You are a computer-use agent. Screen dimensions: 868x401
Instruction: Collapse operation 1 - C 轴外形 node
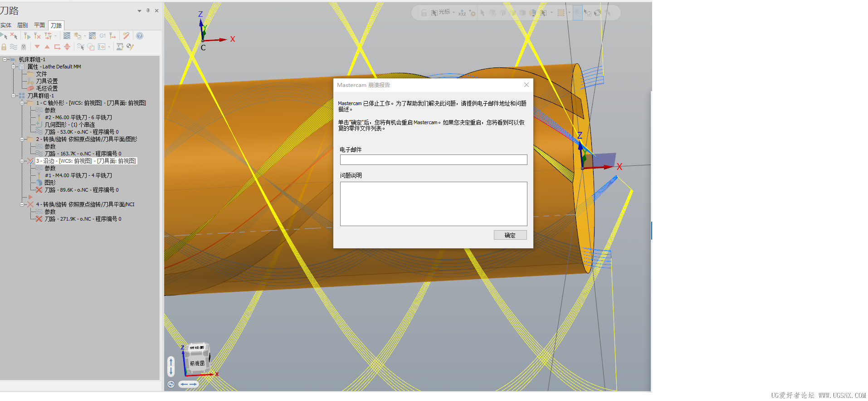(22, 103)
